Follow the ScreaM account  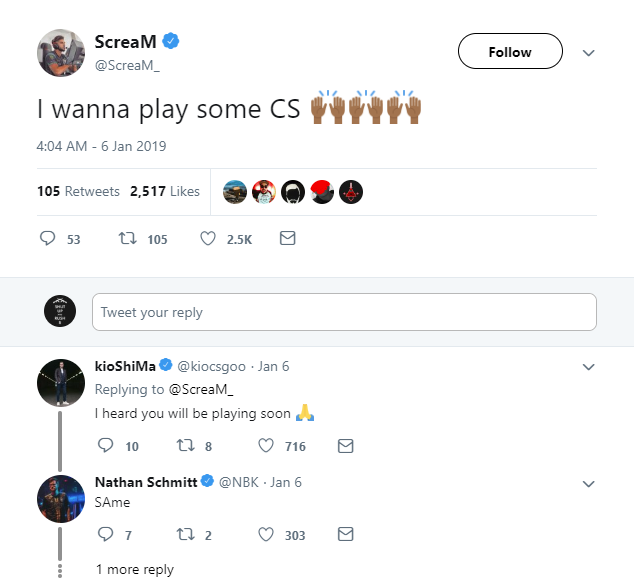(510, 52)
